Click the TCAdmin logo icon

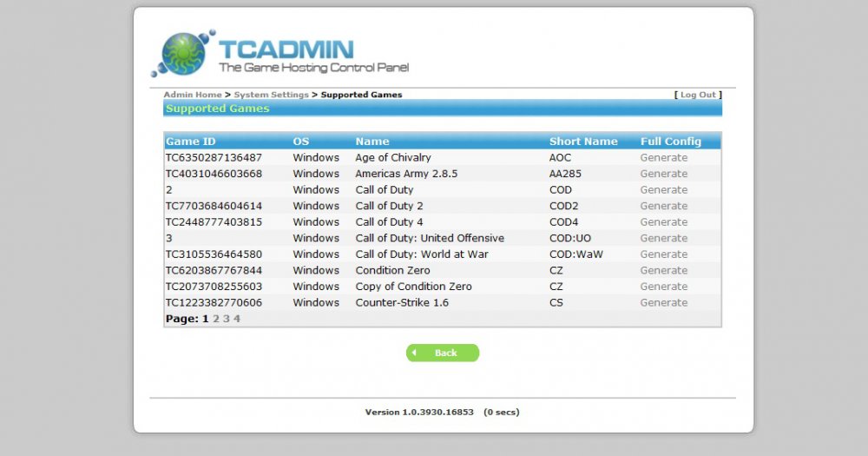tap(182, 53)
